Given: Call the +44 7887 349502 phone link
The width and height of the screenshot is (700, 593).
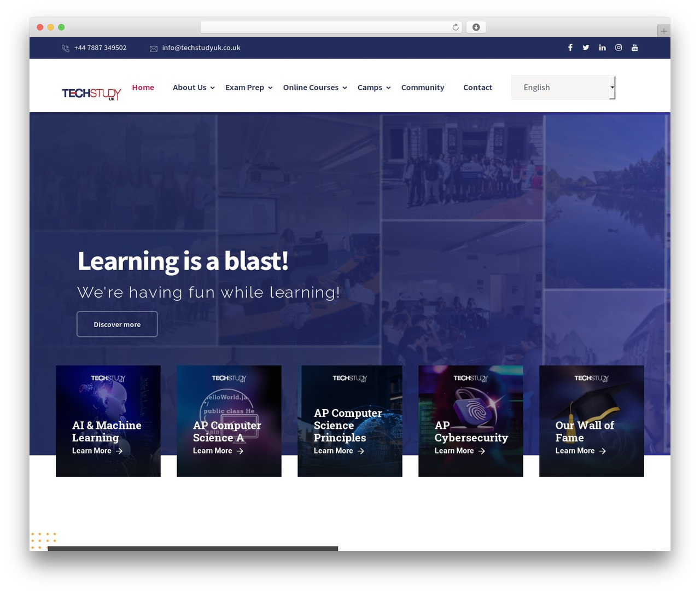Looking at the screenshot, I should (x=101, y=48).
